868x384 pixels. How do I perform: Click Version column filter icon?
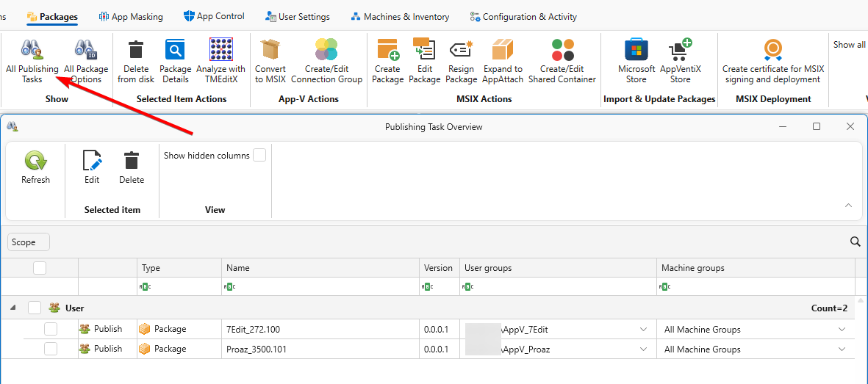[428, 286]
